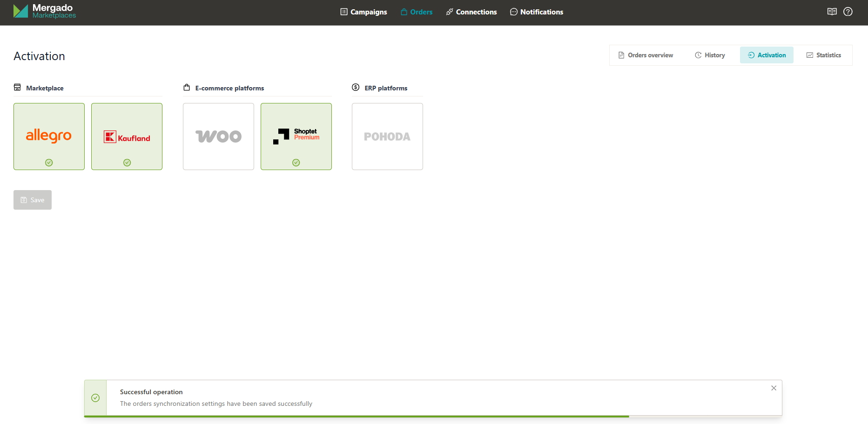Switch to the Orders overview tab

[646, 55]
